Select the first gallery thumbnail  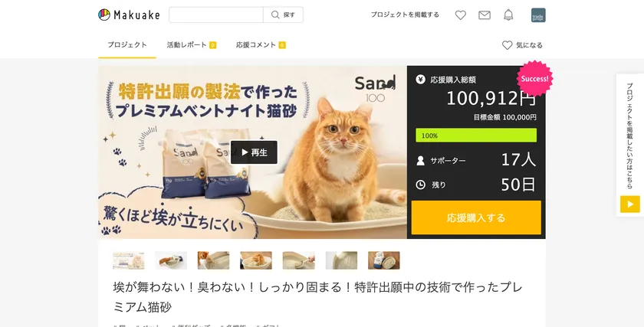[129, 260]
